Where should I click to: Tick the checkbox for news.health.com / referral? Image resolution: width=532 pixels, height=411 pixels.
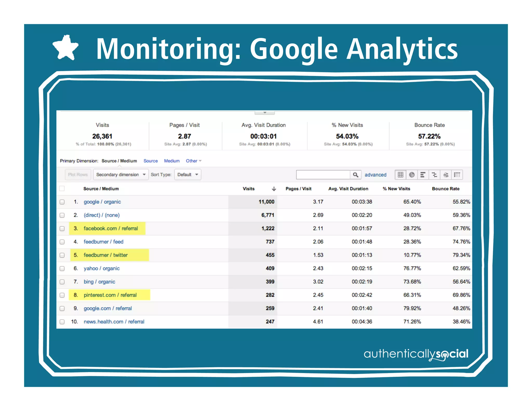coord(62,322)
